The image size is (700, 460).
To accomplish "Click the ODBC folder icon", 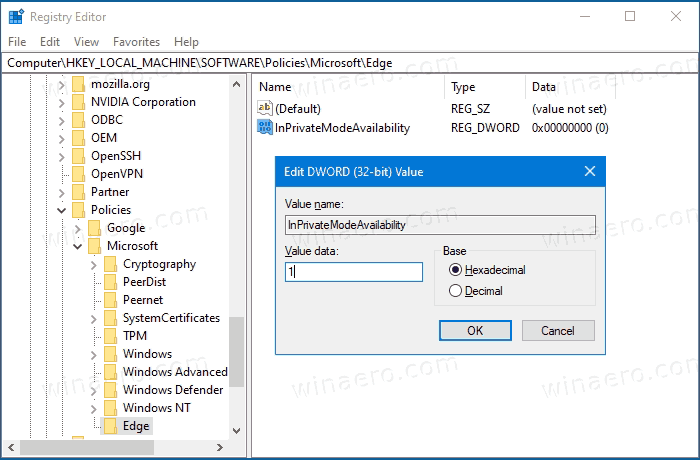I will click(x=79, y=120).
